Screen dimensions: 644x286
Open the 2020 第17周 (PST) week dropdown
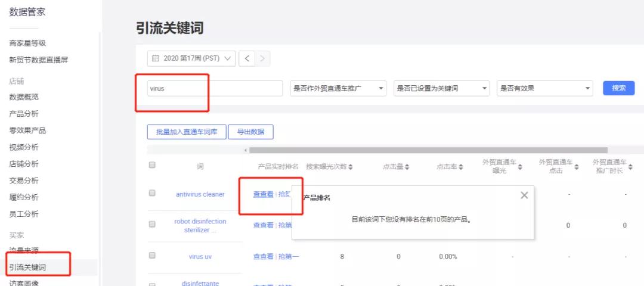pos(191,58)
